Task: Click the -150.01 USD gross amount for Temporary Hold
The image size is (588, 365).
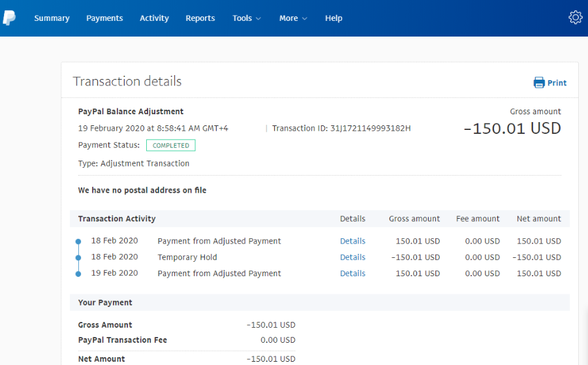Action: point(416,257)
